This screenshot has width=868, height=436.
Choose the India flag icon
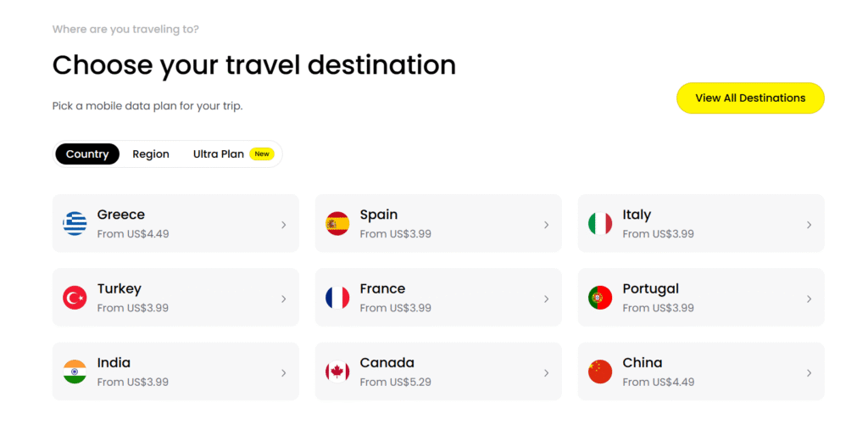click(x=75, y=372)
